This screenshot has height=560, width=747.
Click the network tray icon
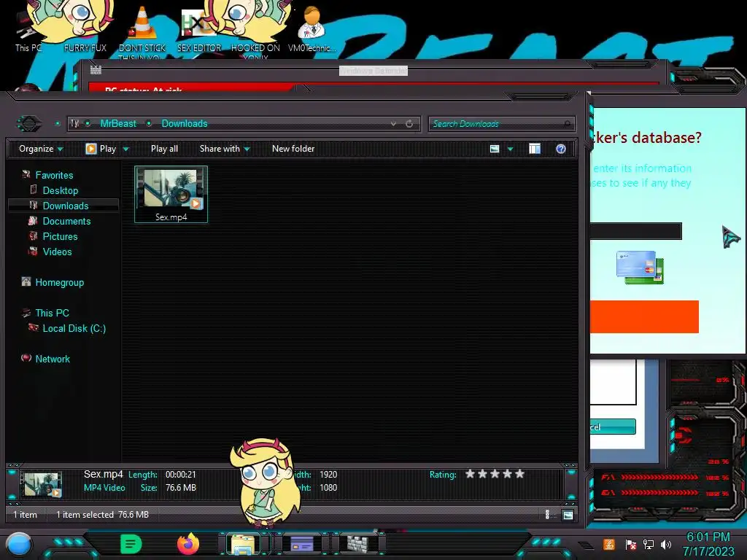(x=649, y=544)
